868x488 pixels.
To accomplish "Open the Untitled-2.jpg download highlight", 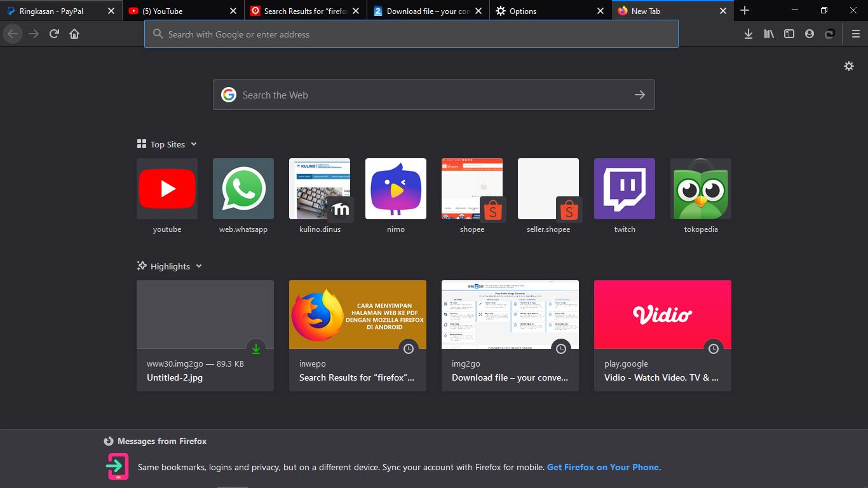I will [x=205, y=335].
